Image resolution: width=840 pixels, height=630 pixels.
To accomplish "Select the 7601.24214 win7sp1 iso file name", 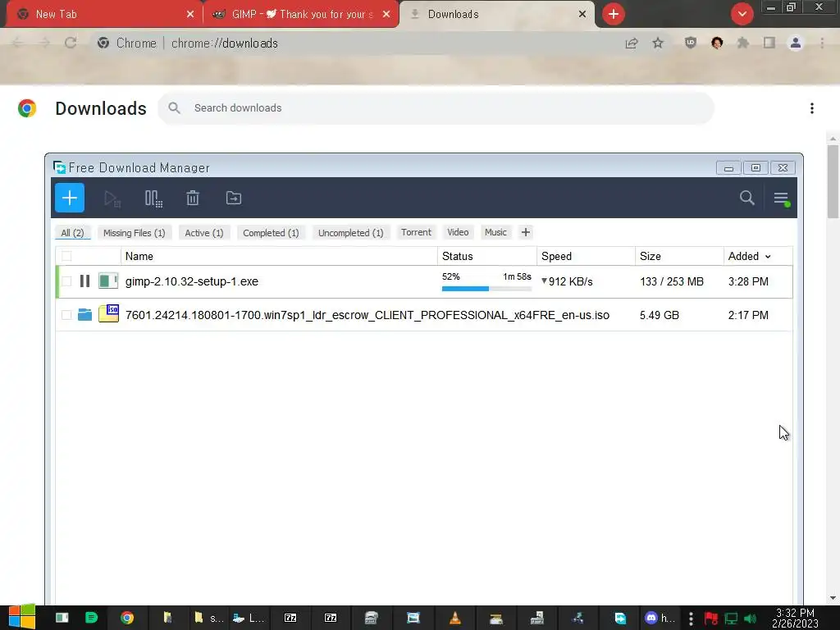I will [367, 315].
